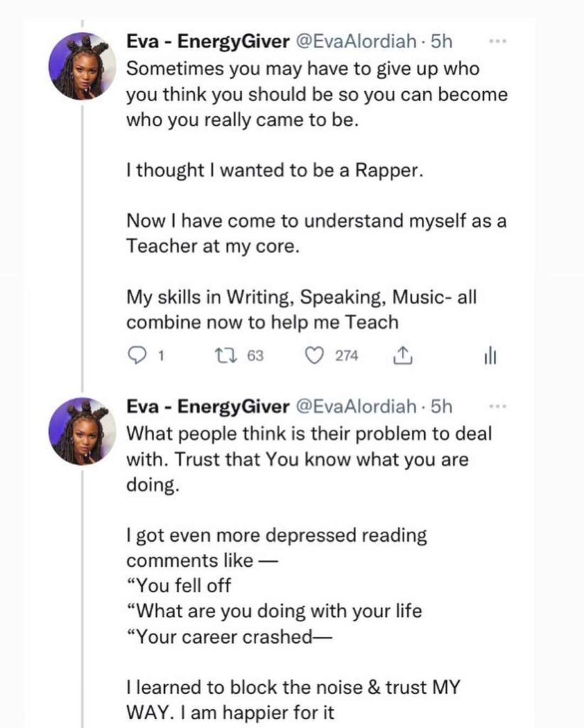Open more options on the depressed comments tweet
This screenshot has width=584, height=728.
498,406
